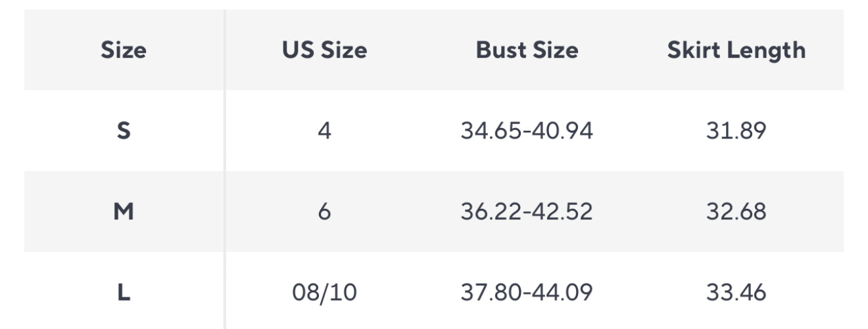Click the 08/10 US size cell

tap(324, 292)
